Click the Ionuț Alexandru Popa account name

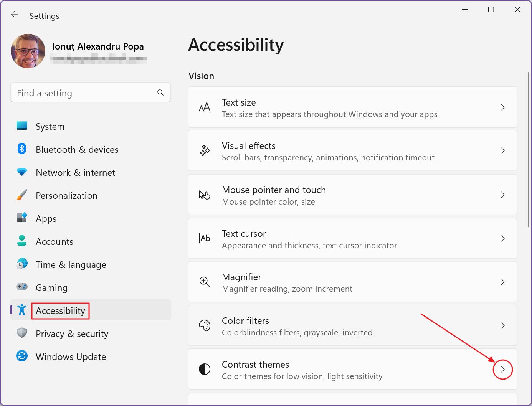pyautogui.click(x=98, y=46)
